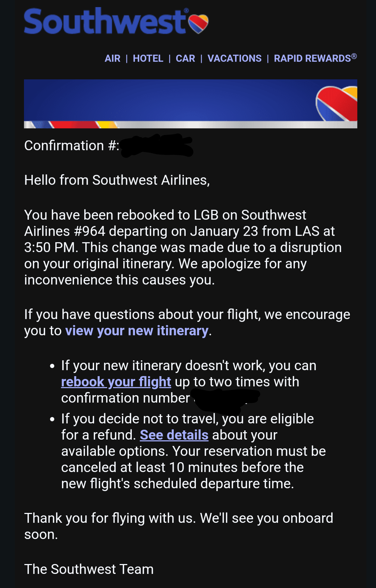This screenshot has width=376, height=588.
Task: Click the 'Thank you for flying' text
Action: 179,526
